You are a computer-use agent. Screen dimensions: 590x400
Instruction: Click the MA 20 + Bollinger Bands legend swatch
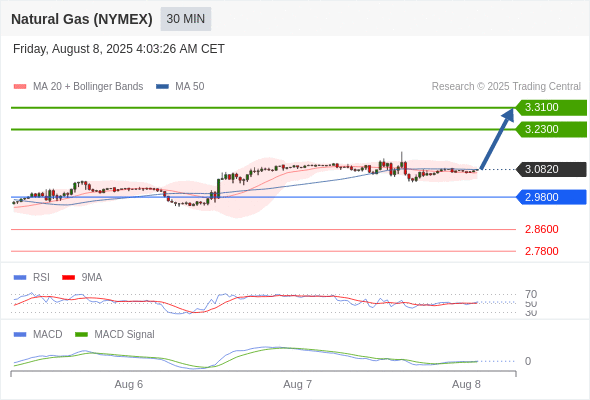20,87
